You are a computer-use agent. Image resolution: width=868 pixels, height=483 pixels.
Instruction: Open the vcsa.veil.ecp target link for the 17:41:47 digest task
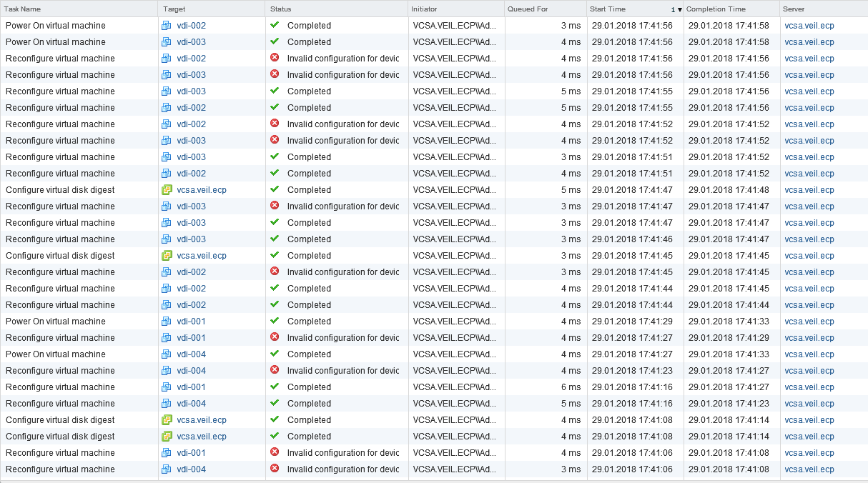pos(202,190)
